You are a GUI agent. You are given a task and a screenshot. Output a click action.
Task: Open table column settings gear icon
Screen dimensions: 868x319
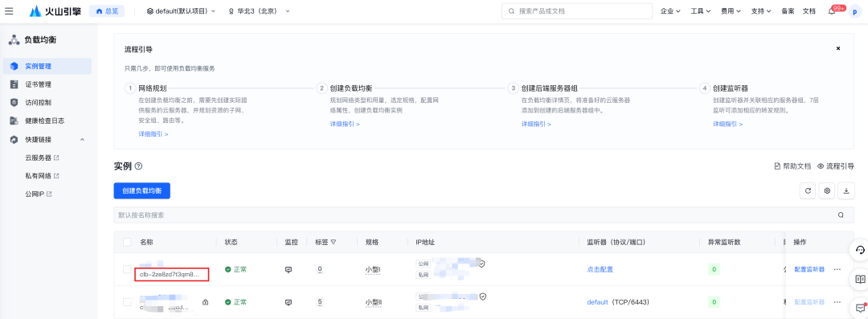(827, 190)
